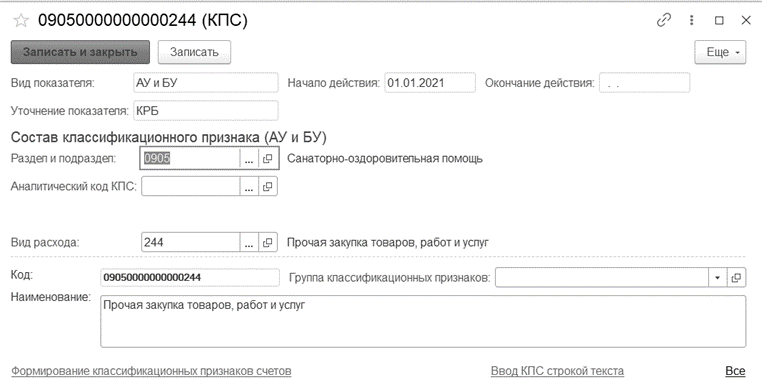Open the Вид расхода 244 item card

pos(268,242)
